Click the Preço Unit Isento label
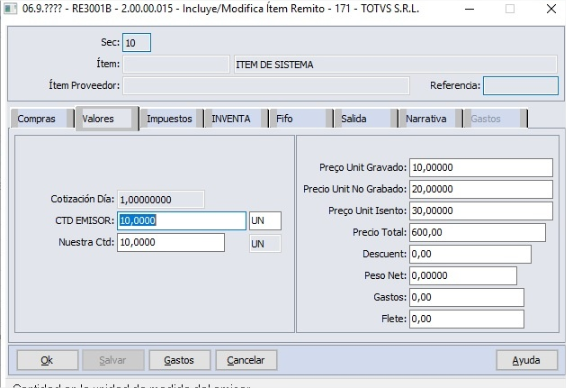This screenshot has height=388, width=566. click(367, 211)
